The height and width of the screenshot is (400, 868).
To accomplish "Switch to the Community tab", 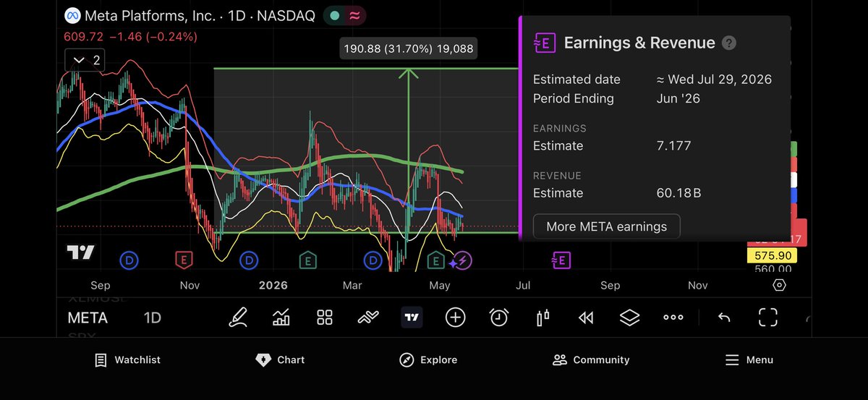I will click(x=591, y=359).
